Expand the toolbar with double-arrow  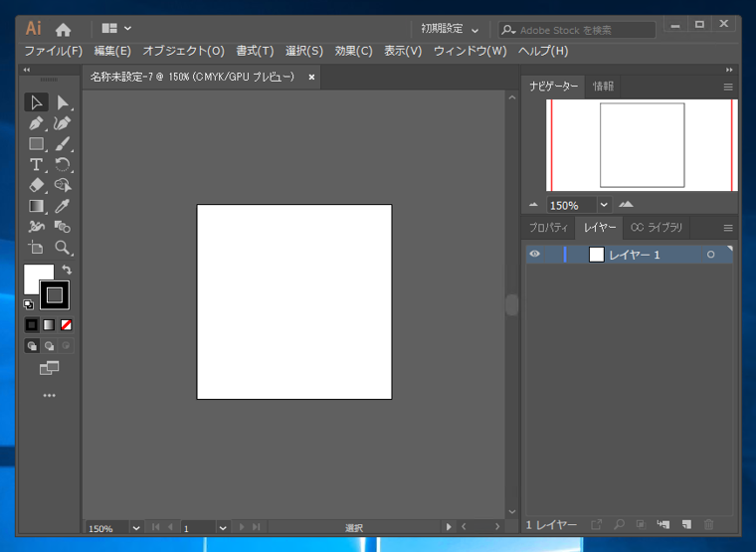click(x=27, y=70)
